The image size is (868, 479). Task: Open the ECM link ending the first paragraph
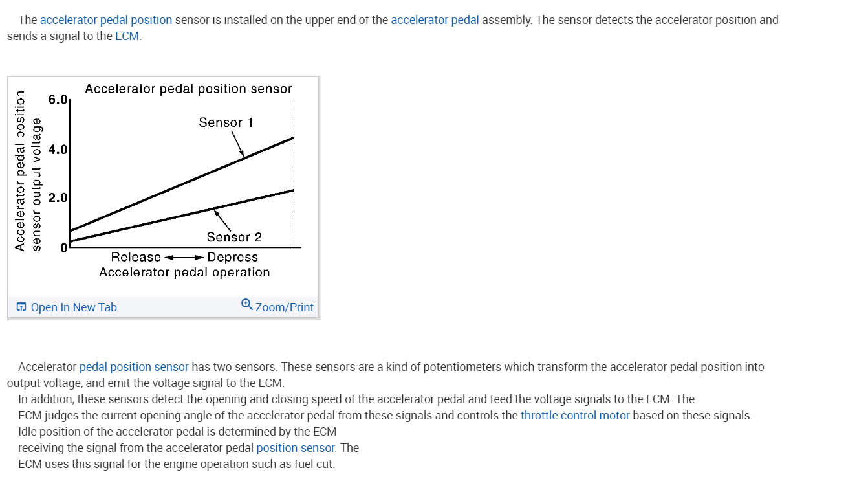click(x=127, y=36)
